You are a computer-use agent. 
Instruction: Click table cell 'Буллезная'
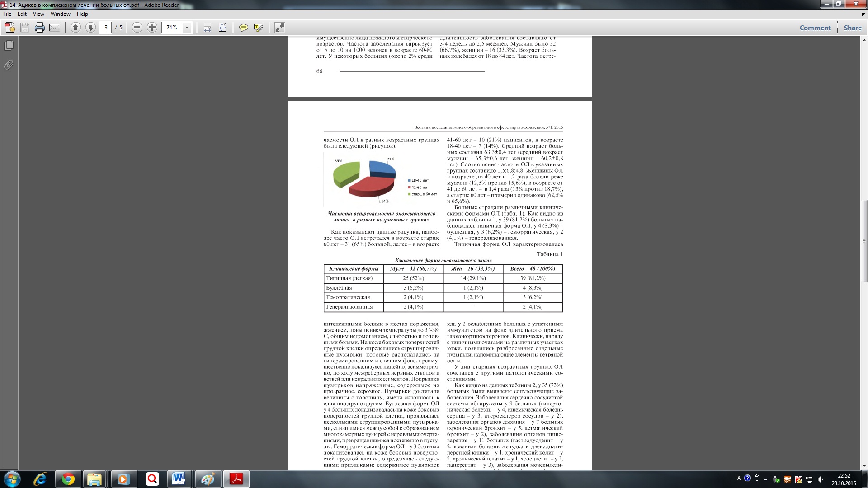pos(354,288)
